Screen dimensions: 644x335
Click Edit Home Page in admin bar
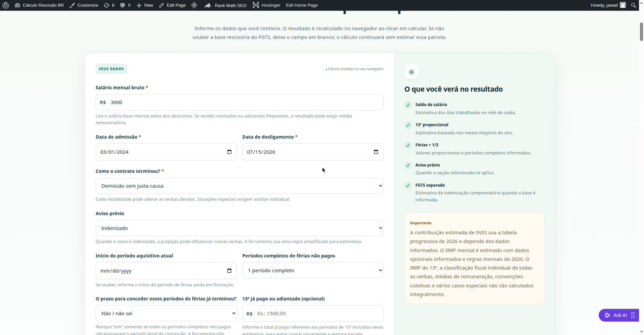302,5
